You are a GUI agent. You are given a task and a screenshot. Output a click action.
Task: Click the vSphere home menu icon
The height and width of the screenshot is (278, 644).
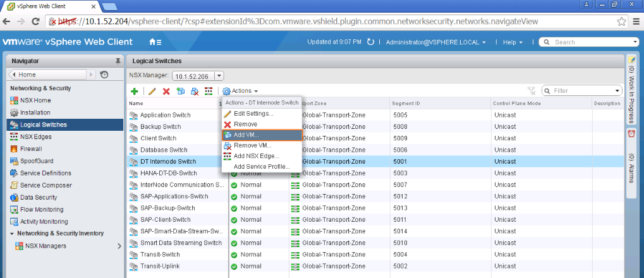coord(155,42)
